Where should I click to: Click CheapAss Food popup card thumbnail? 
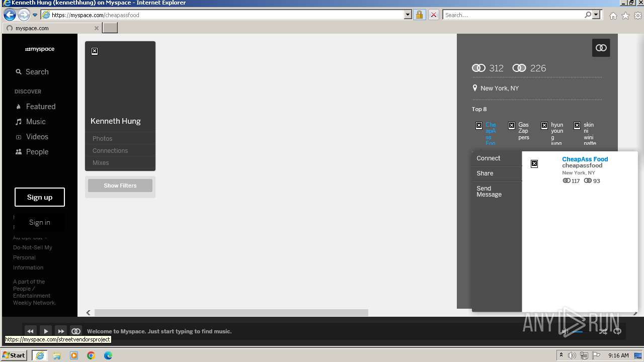(534, 164)
